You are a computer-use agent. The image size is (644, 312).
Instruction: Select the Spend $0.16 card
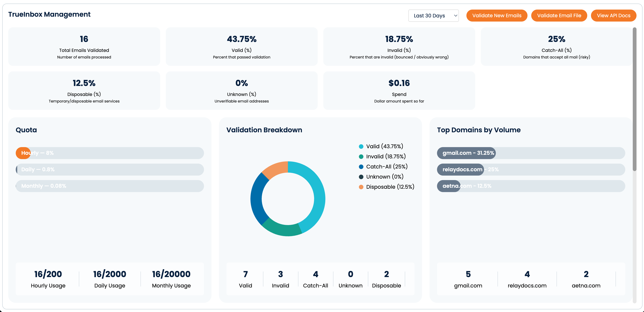tap(399, 91)
